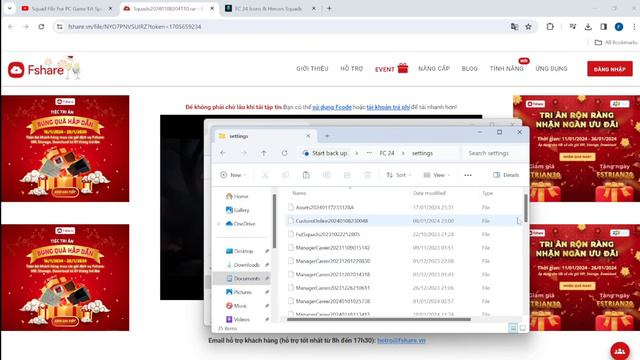This screenshot has height=360, width=640.
Task: Open NÂNG CẤP menu item
Action: tap(434, 69)
